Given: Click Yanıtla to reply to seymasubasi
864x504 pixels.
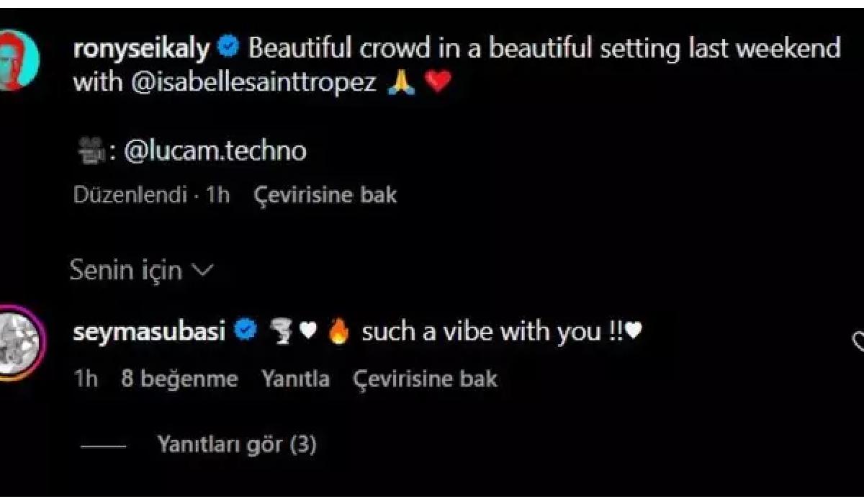Looking at the screenshot, I should [x=296, y=379].
